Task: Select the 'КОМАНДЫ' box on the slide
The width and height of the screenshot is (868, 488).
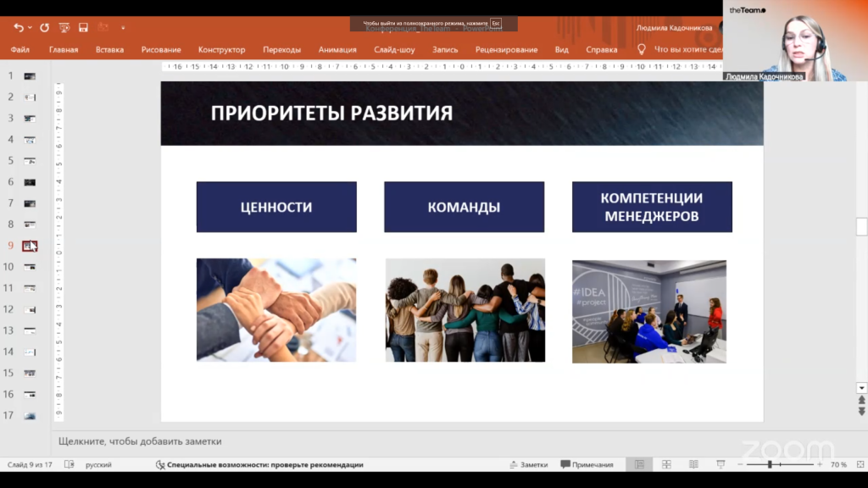Action: 464,207
